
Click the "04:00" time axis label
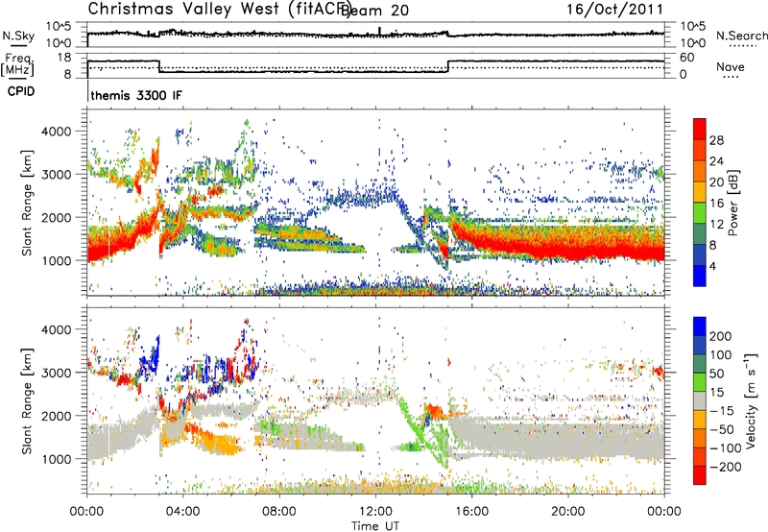tap(182, 512)
